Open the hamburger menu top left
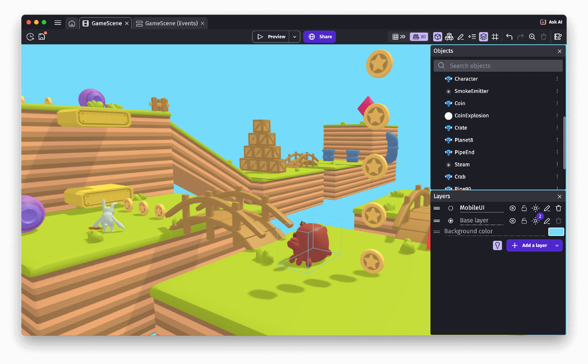Screen dimensions: 588x364 click(57, 22)
